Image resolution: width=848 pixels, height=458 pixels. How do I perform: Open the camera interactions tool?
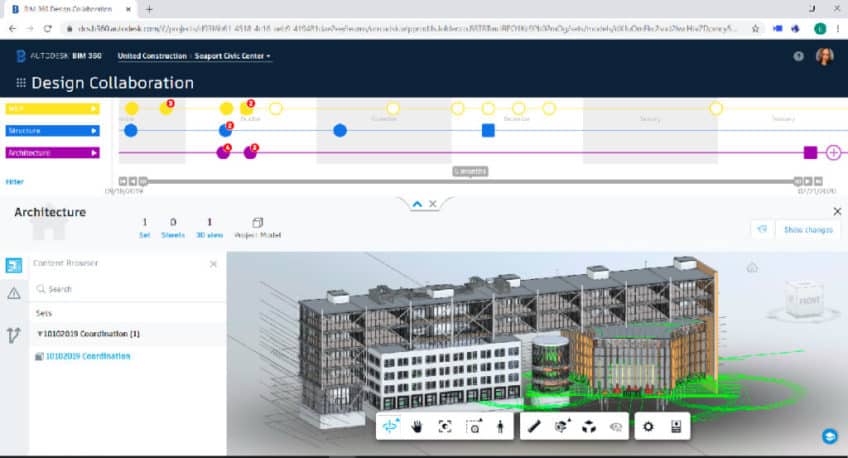[x=474, y=427]
